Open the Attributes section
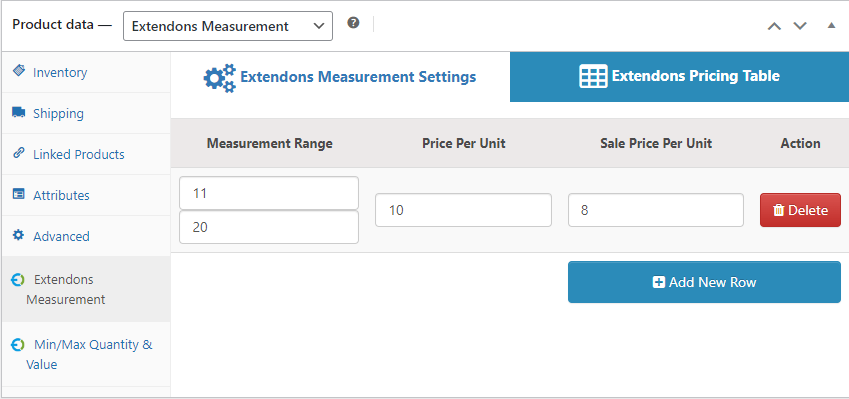Screen dimensions: 849x399 pyautogui.click(x=86, y=195)
